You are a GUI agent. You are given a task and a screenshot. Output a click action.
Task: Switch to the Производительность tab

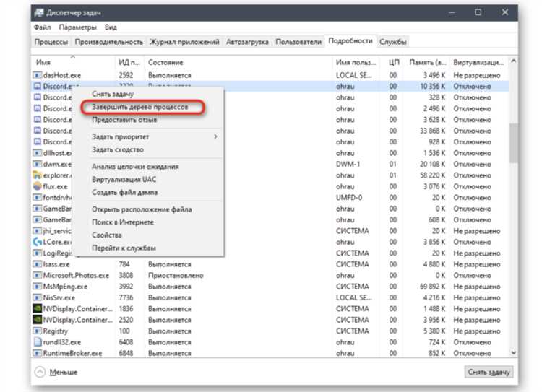[x=108, y=42]
